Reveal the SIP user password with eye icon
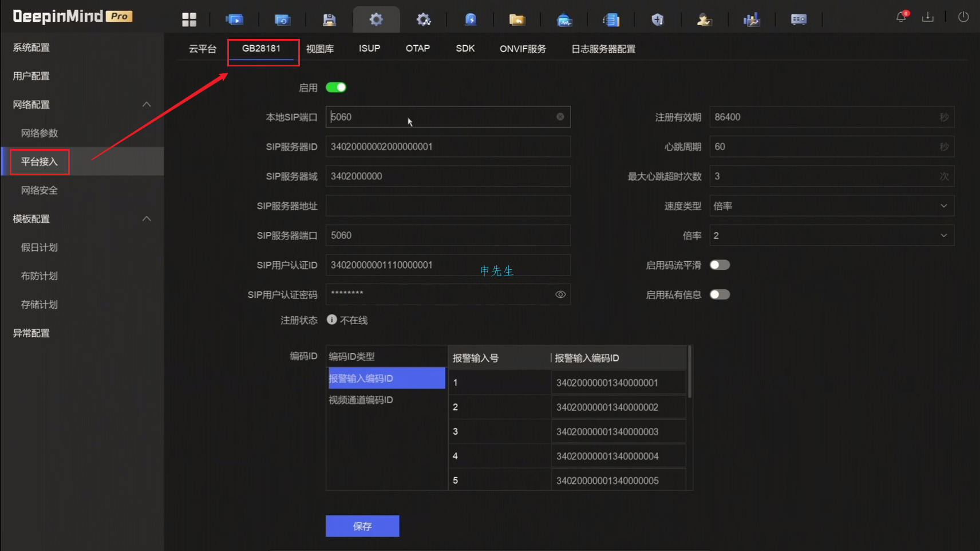 coord(559,294)
